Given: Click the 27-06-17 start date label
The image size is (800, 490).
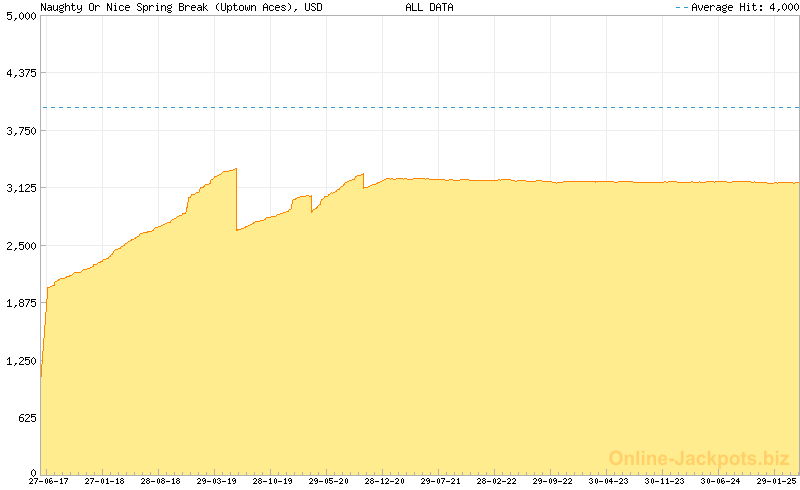Looking at the screenshot, I should click(x=48, y=481).
